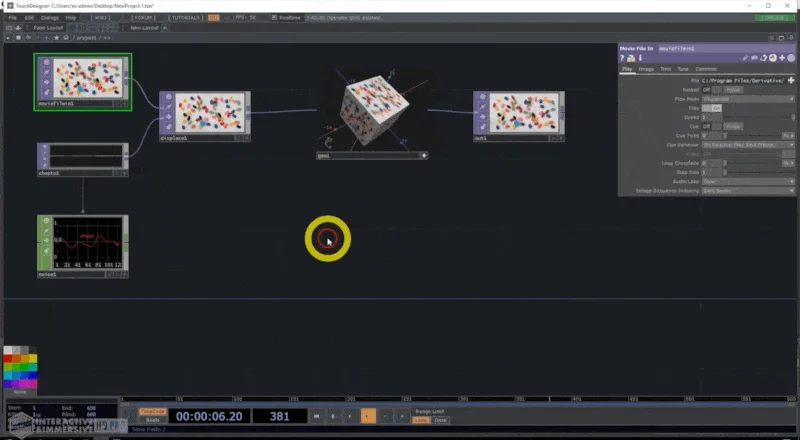The image size is (800, 440).
Task: Click the plus flag on geo1 node
Action: 424,156
